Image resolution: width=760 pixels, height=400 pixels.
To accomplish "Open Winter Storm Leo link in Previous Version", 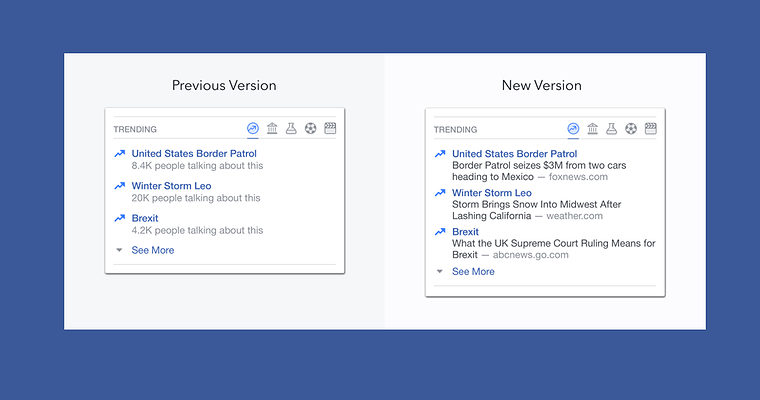I will 171,186.
